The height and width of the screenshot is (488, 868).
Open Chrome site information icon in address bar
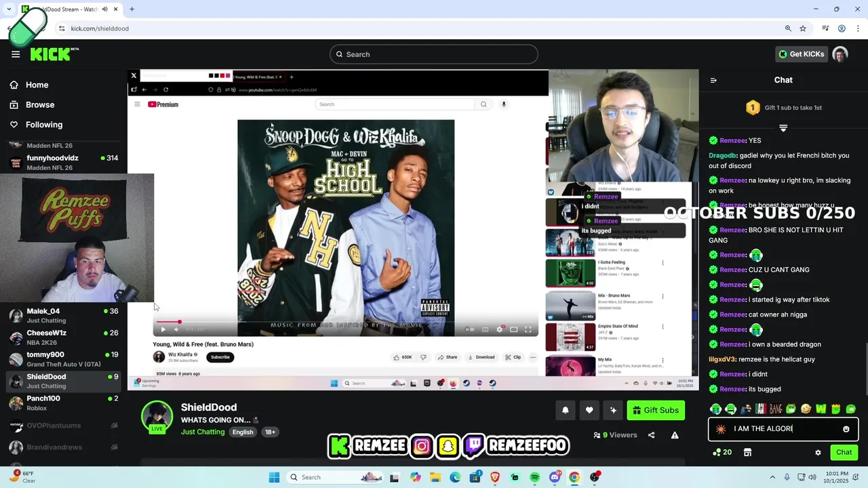coord(62,28)
